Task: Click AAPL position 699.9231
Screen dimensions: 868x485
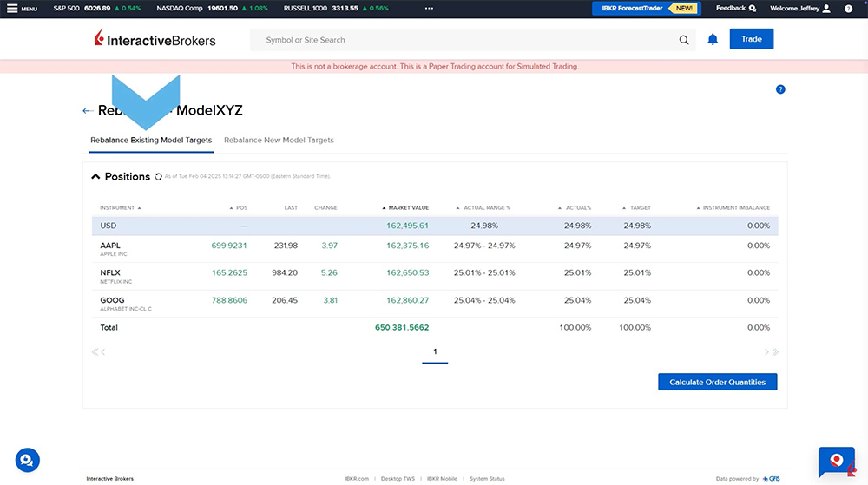Action: tap(229, 246)
